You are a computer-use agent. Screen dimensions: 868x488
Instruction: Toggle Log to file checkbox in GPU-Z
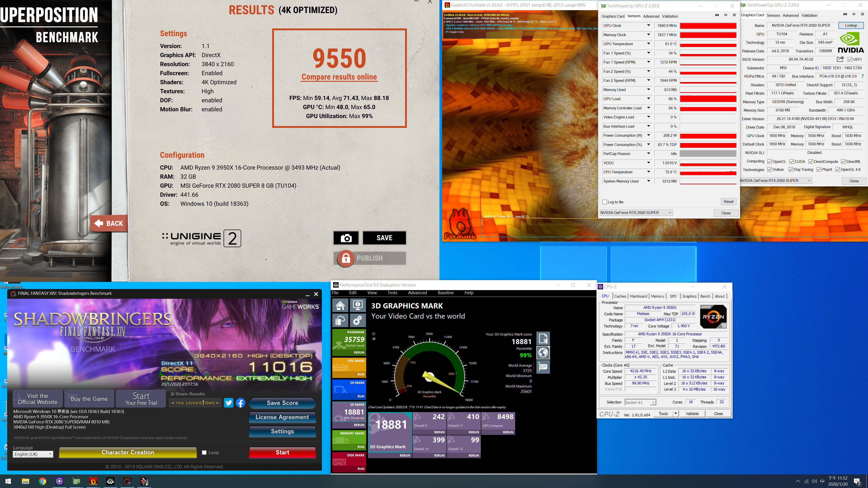(604, 202)
